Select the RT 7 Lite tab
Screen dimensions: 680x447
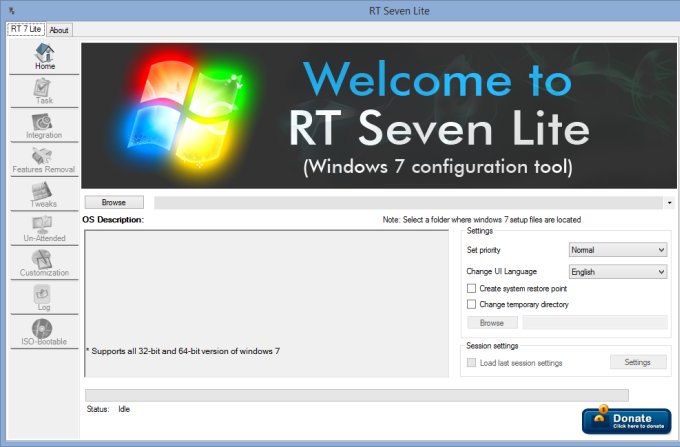tap(25, 29)
